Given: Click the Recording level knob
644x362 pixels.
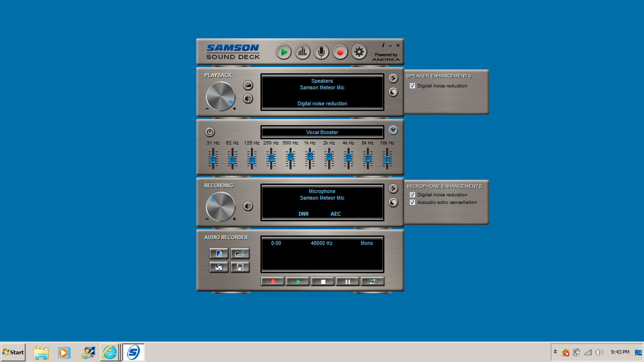Looking at the screenshot, I should pyautogui.click(x=221, y=206).
